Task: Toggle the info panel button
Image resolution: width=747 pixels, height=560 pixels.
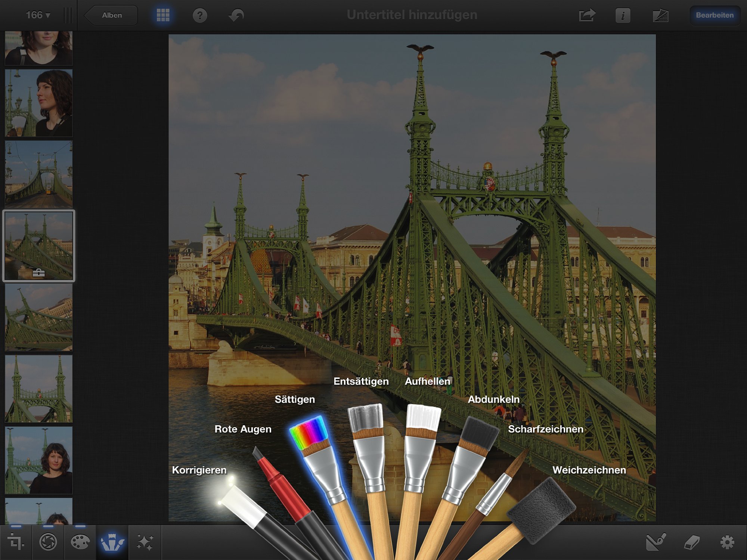Action: [623, 15]
